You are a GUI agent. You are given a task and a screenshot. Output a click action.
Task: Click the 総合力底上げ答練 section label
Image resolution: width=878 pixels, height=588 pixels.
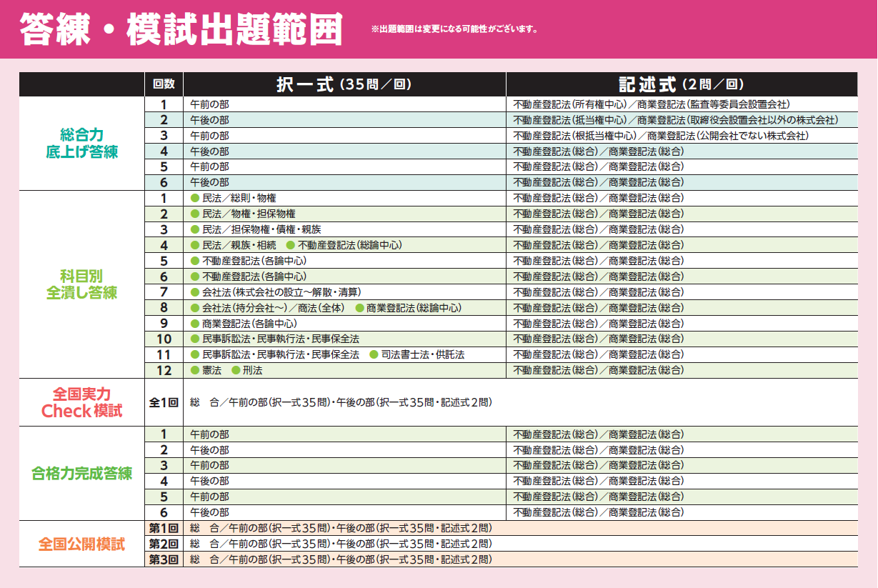[81, 143]
